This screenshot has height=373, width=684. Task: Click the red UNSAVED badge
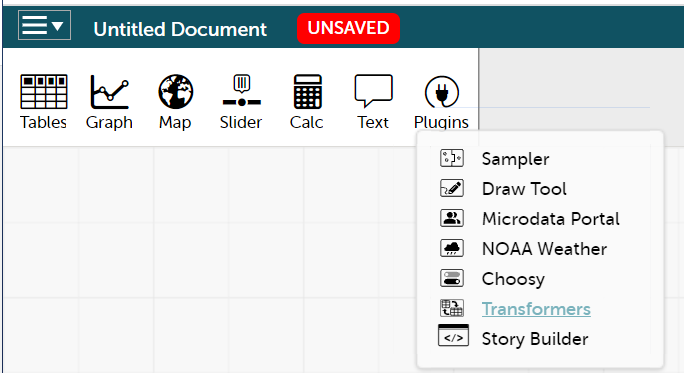(348, 28)
